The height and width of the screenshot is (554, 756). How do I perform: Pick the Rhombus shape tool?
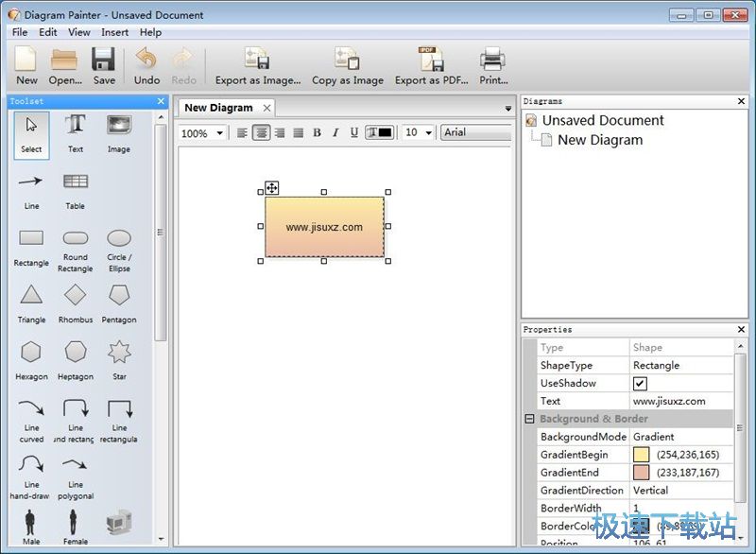[x=76, y=303]
